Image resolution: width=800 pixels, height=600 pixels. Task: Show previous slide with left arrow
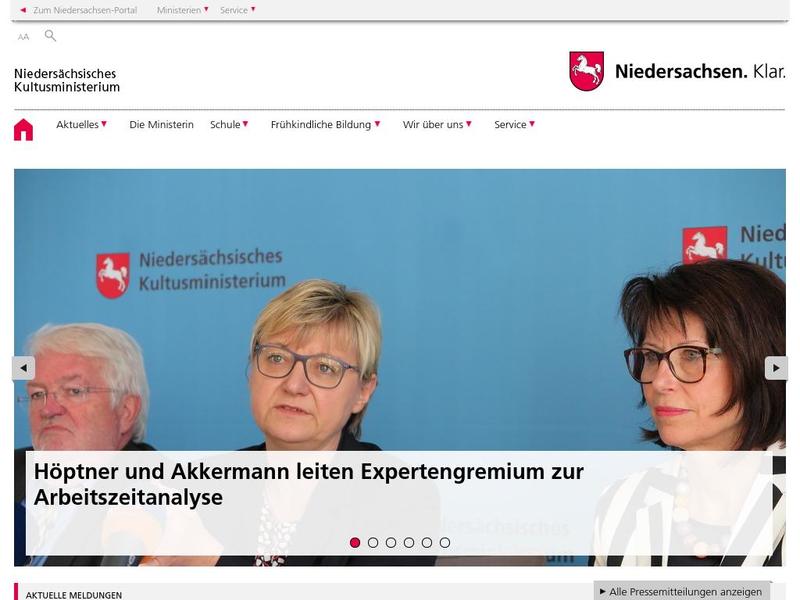tap(23, 368)
